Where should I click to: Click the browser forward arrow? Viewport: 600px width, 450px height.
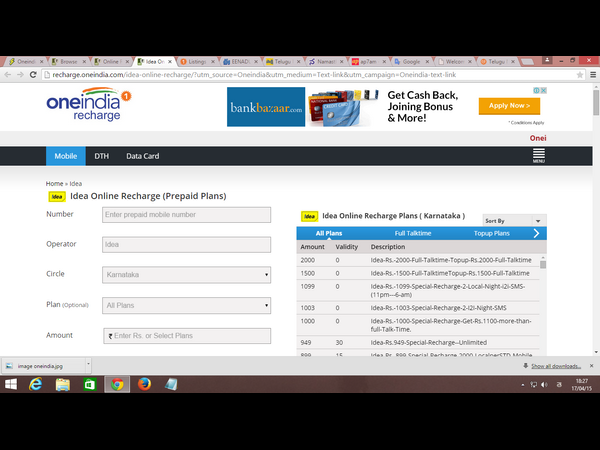20,75
